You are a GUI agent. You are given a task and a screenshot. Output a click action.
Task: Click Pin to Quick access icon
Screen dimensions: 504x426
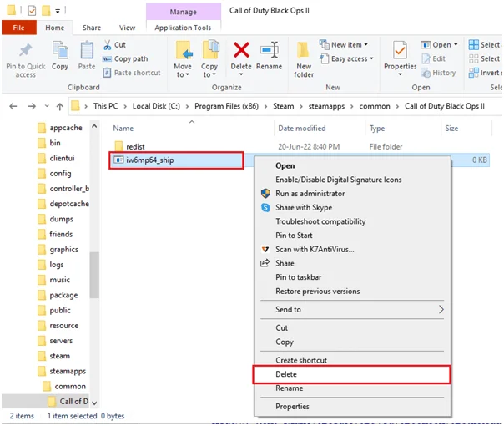[25, 50]
